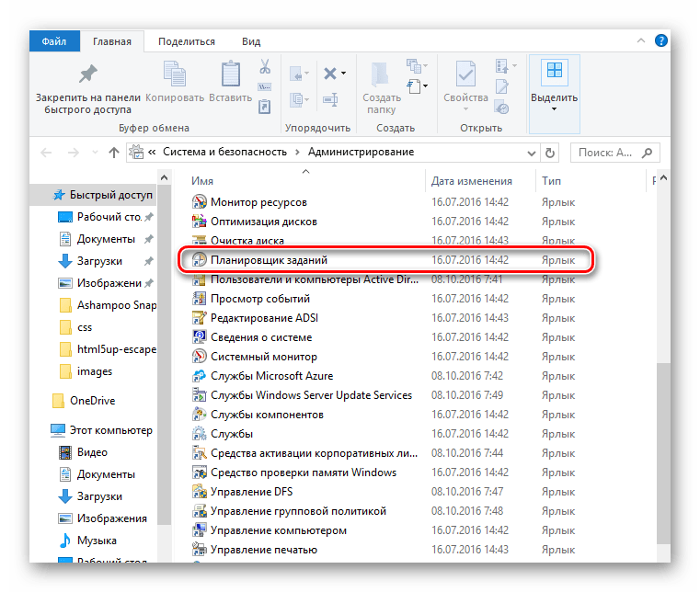Switch to the Вид ribbon tab
This screenshot has width=700, height=592.
click(251, 41)
